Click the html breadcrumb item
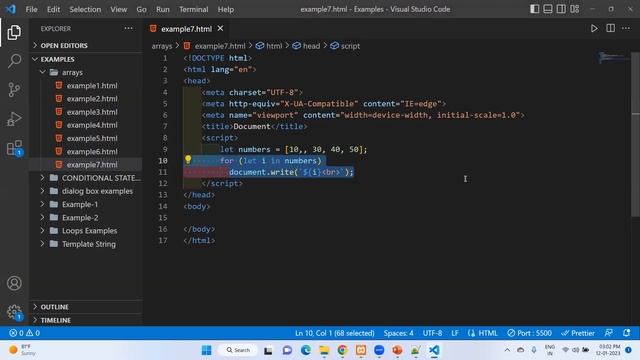 269,46
